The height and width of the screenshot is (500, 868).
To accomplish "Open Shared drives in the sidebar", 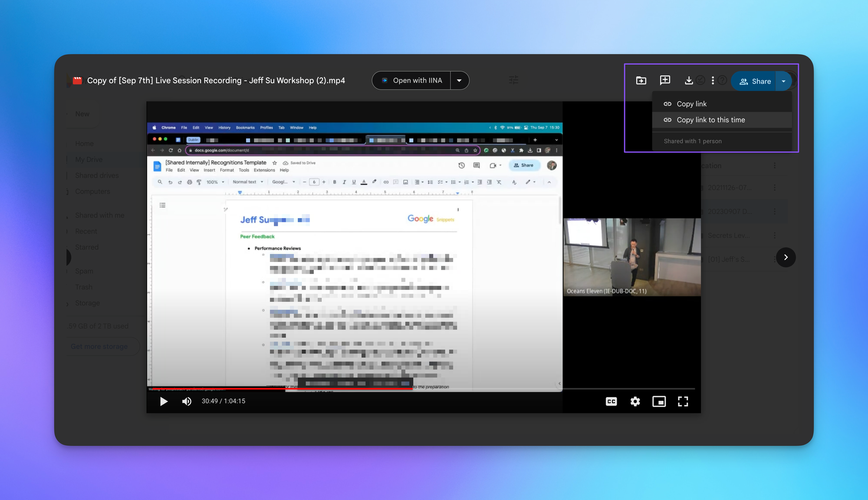I will pos(97,175).
